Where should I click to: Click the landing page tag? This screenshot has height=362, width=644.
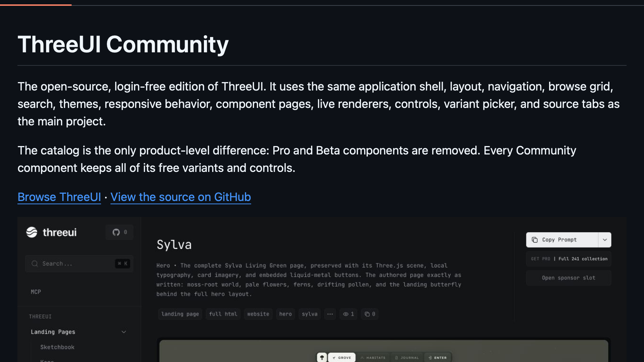tap(180, 314)
